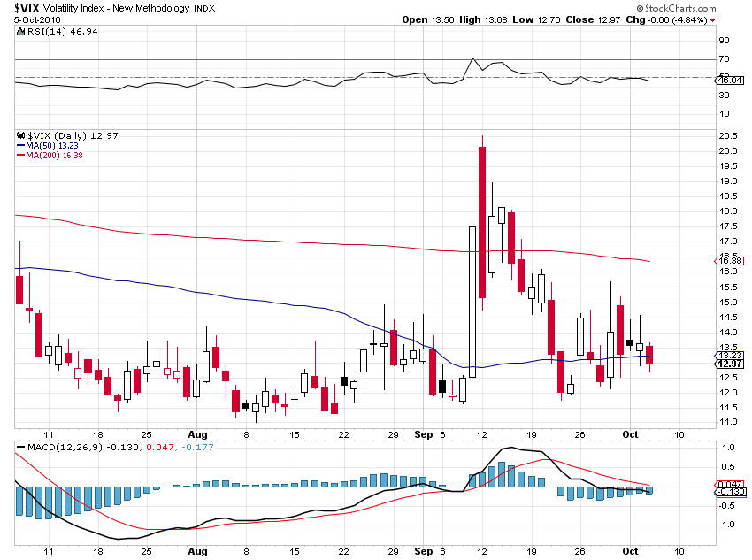The width and height of the screenshot is (752, 560).
Task: Click the red MA(200) line swatch in legend
Action: 20,156
